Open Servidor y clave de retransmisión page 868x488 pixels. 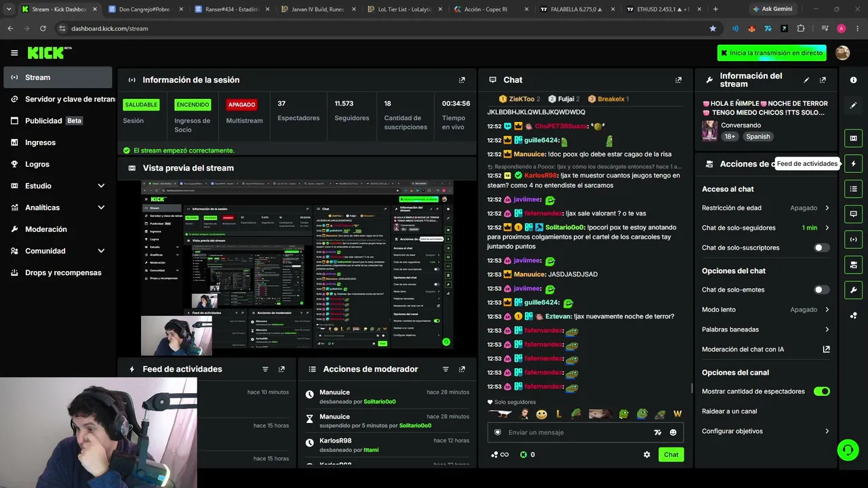tap(58, 99)
